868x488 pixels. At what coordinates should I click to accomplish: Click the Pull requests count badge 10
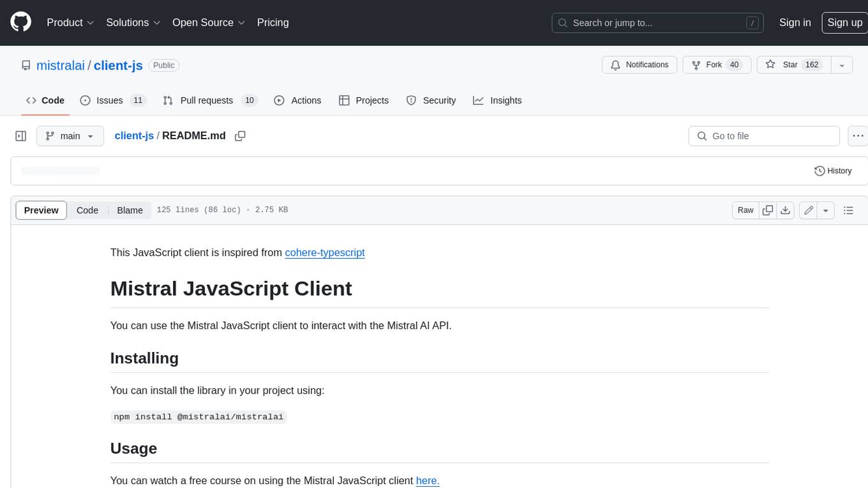point(250,100)
